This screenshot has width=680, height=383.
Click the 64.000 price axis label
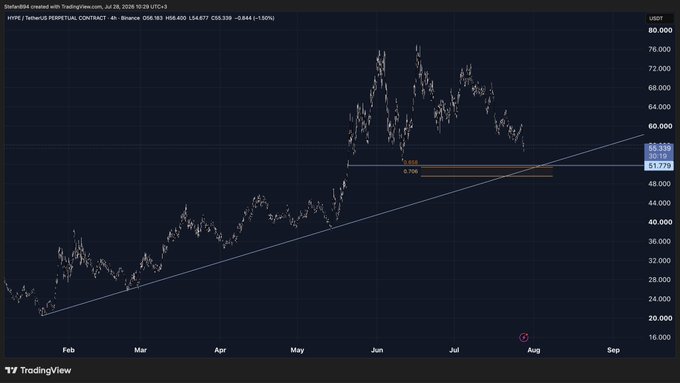(660, 107)
